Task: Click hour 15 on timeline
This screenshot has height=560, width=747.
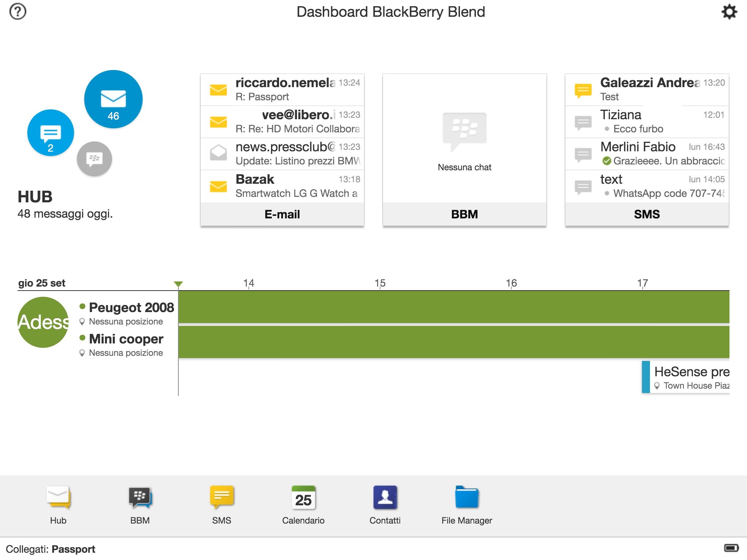Action: 380,283
